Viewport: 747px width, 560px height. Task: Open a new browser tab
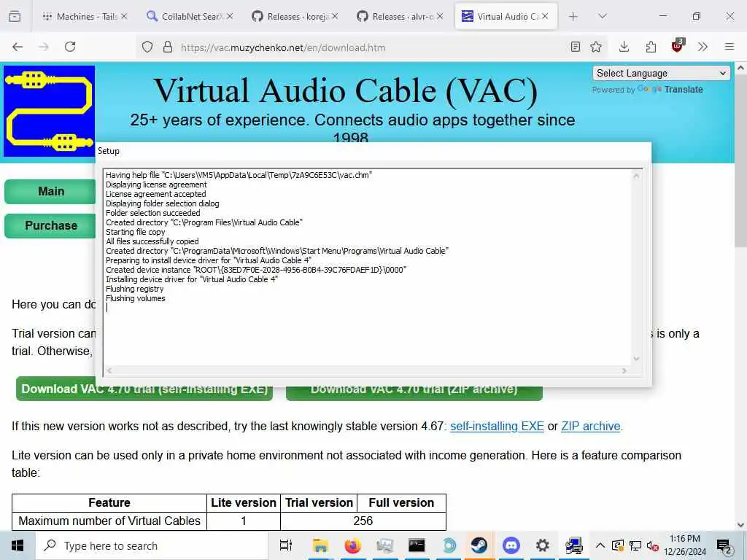tap(573, 17)
